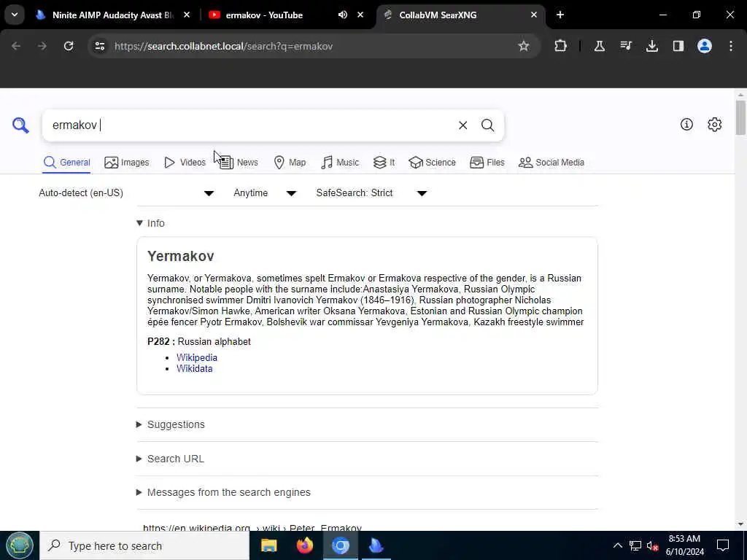Open the SafeSearch: Strict dropdown
This screenshot has height=560, width=747.
[x=371, y=192]
